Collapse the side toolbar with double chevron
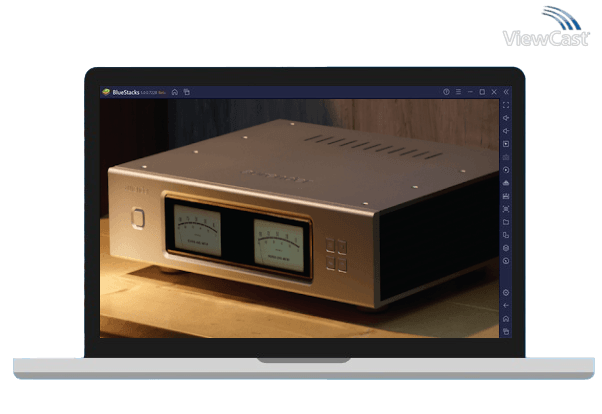This screenshot has height=414, width=602. point(506,92)
